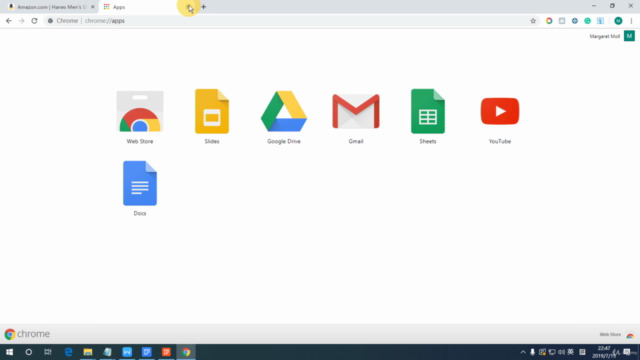This screenshot has width=640, height=360.
Task: Open the orange app on taskbar
Action: pos(166,352)
